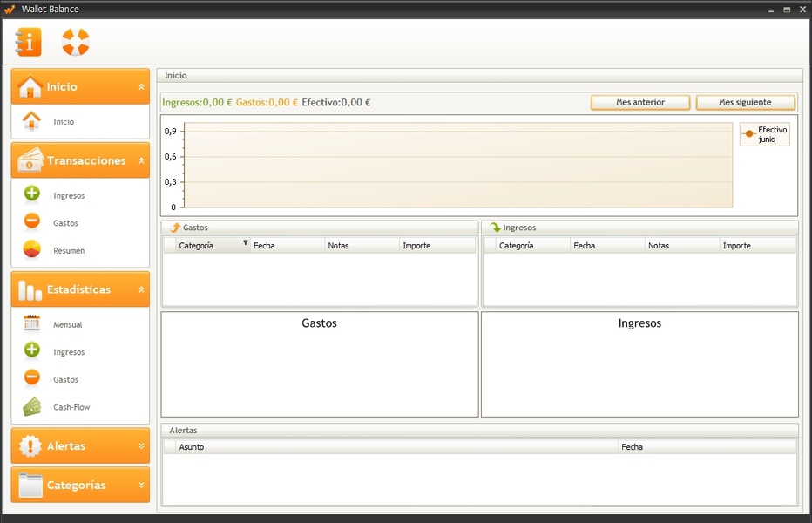
Task: Open Gastos under Estadísticas
Action: click(65, 380)
